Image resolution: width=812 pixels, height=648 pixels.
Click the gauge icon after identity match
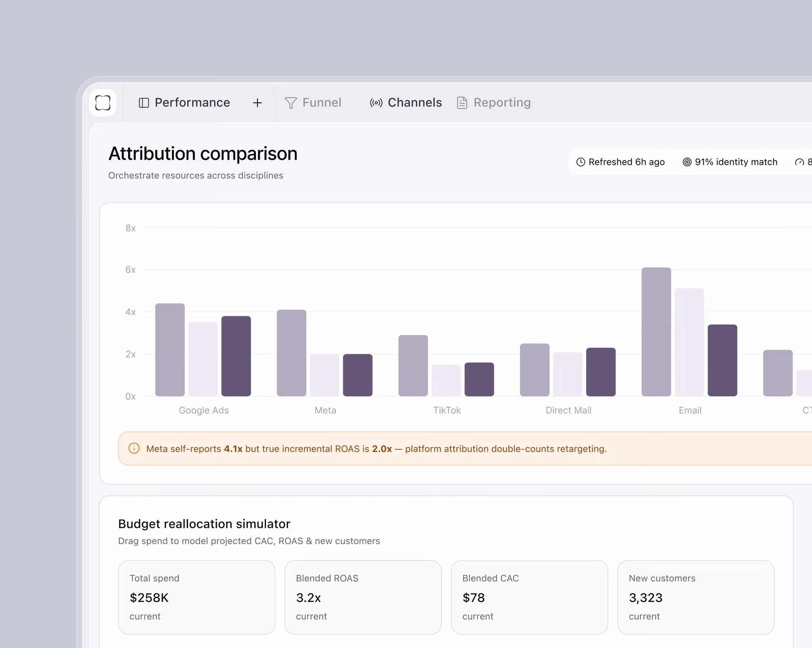(x=799, y=162)
